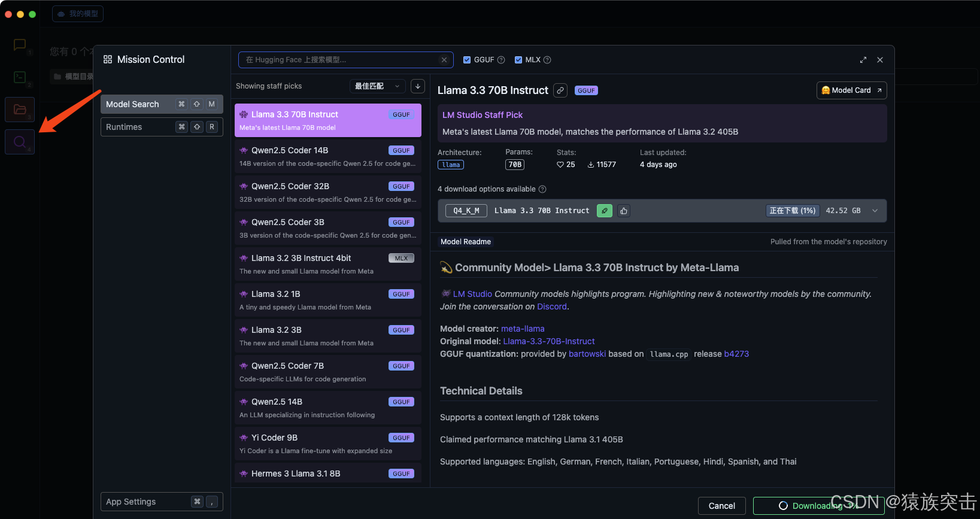
Task: Open MLX help info icon
Action: click(x=547, y=60)
